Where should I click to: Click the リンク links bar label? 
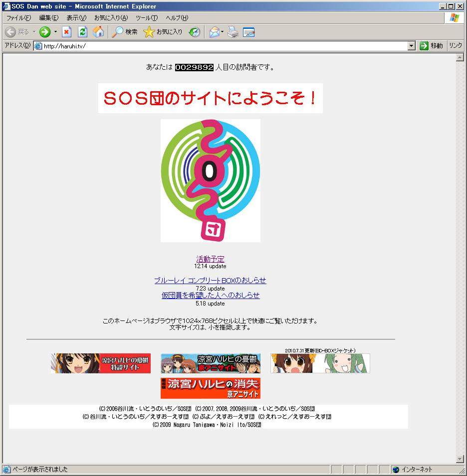(x=456, y=46)
